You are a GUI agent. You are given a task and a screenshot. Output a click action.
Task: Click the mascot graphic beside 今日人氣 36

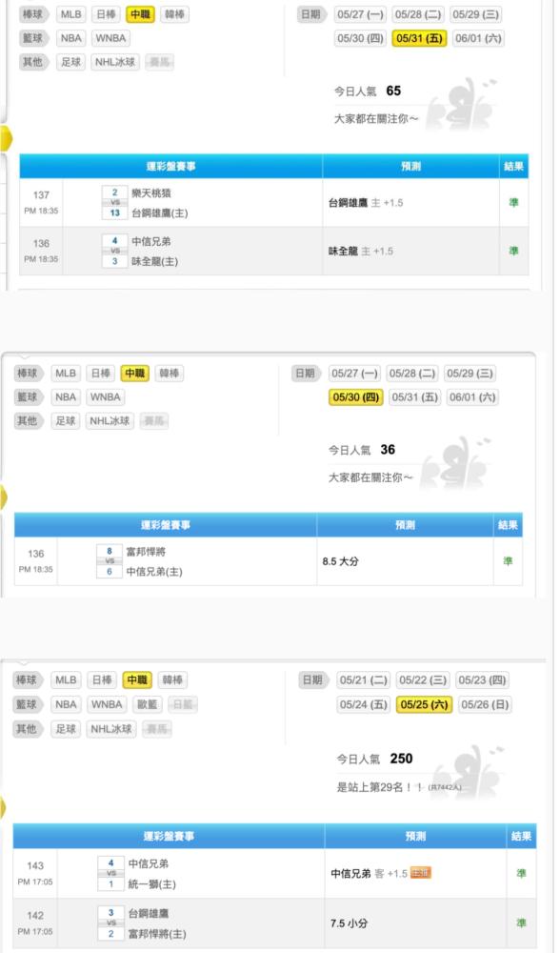(455, 462)
